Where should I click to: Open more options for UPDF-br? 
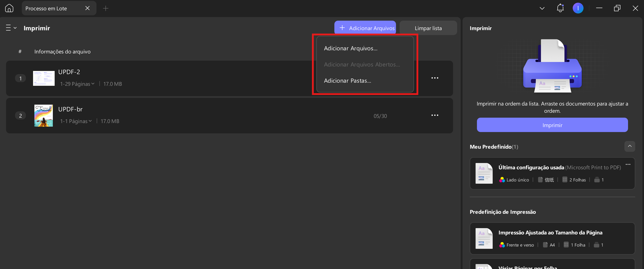435,115
